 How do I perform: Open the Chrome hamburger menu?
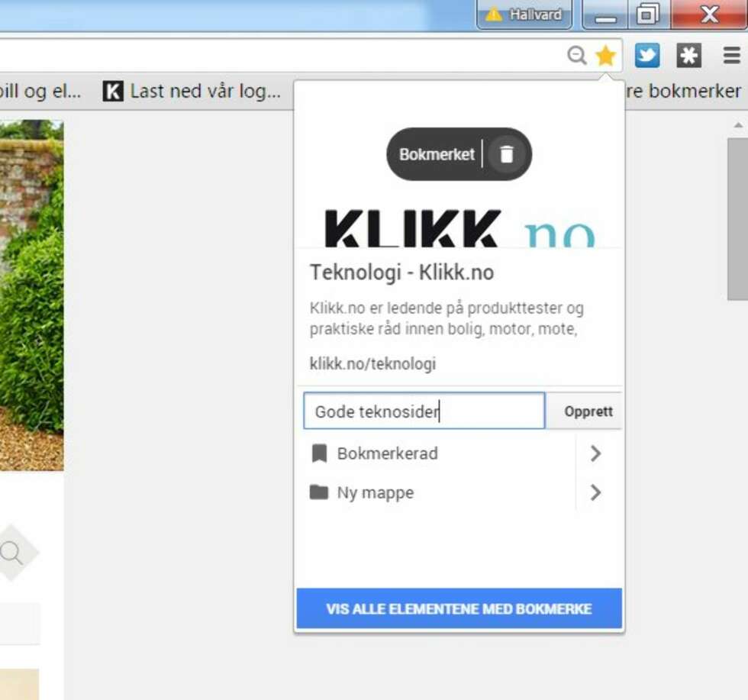point(731,56)
